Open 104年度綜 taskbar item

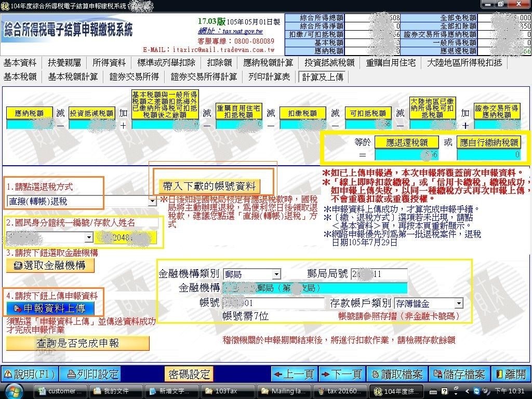pyautogui.click(x=395, y=391)
